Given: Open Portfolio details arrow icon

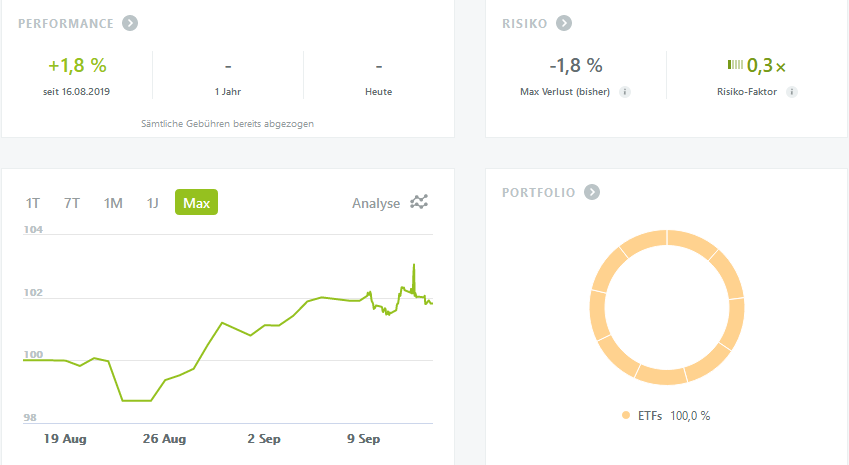Looking at the screenshot, I should click(x=592, y=192).
